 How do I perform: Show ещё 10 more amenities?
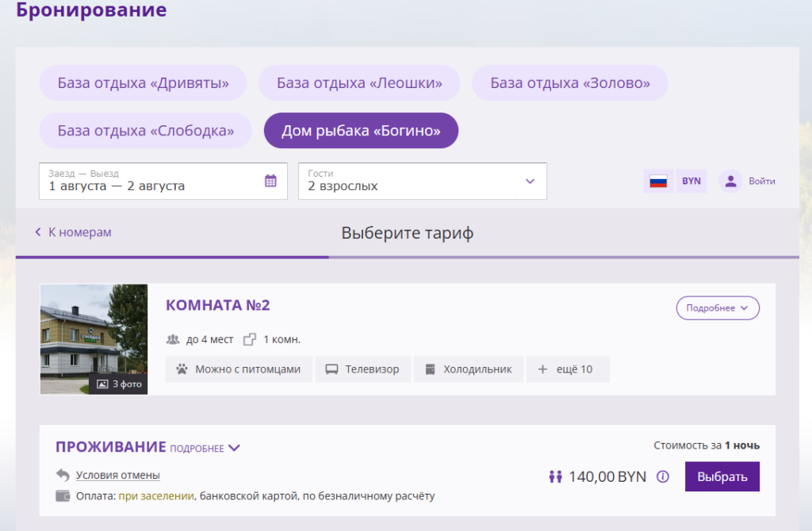568,369
